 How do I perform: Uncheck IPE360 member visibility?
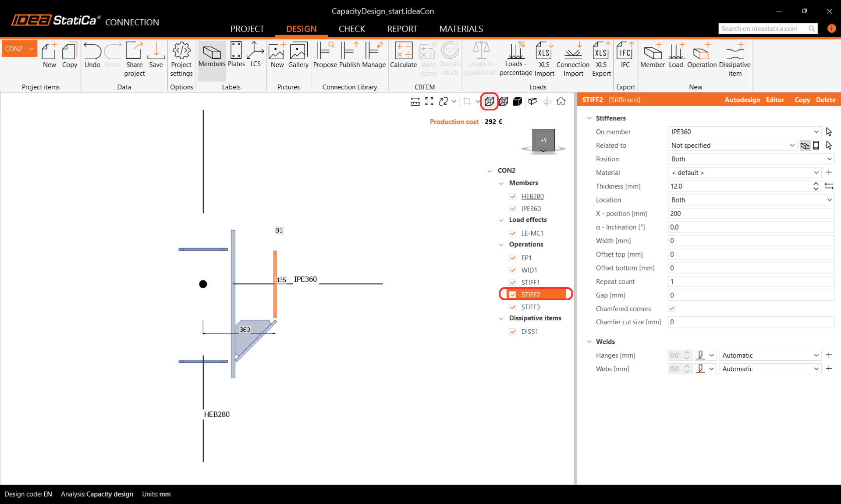(513, 209)
